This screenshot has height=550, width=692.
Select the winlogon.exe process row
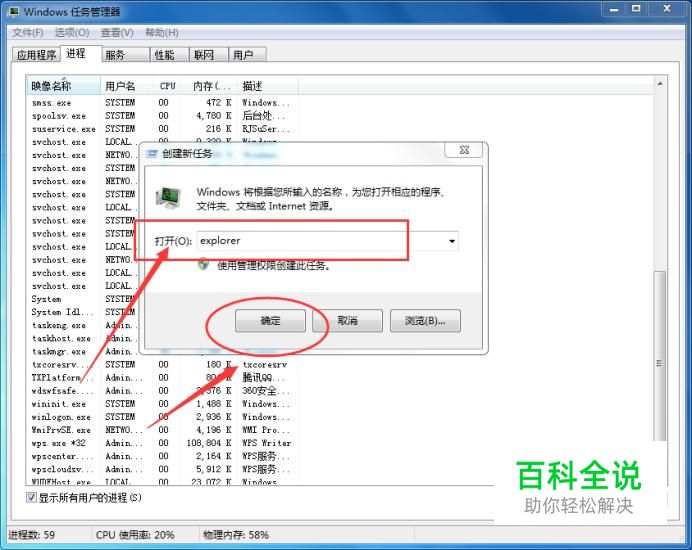coord(162,417)
